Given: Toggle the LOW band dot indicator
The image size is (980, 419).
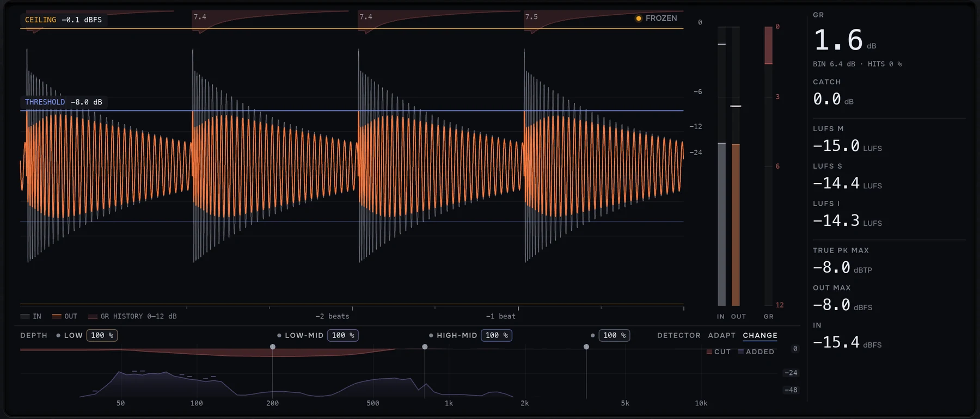Looking at the screenshot, I should (58, 336).
